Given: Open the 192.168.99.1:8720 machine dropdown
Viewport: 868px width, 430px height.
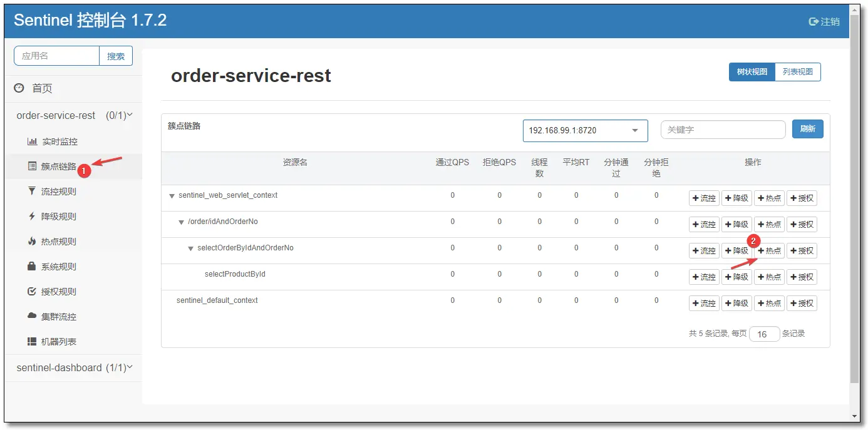Looking at the screenshot, I should pyautogui.click(x=585, y=130).
